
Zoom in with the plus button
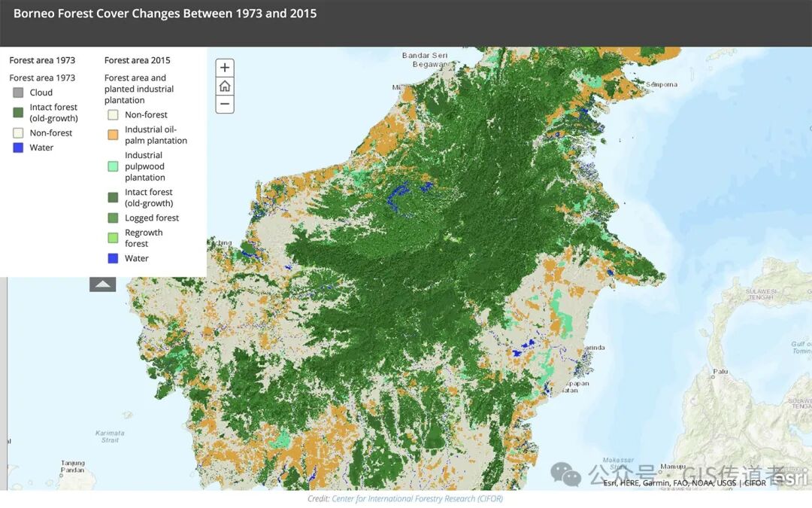225,68
